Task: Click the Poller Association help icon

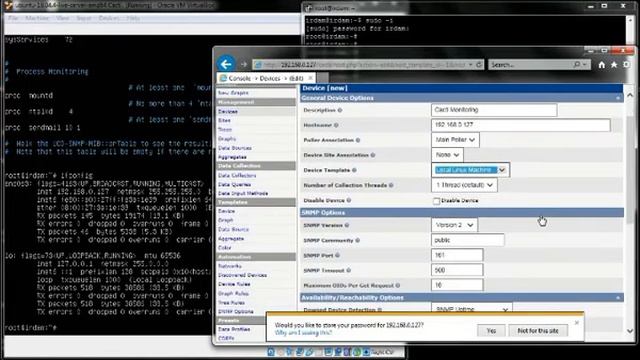Action: coord(358,140)
